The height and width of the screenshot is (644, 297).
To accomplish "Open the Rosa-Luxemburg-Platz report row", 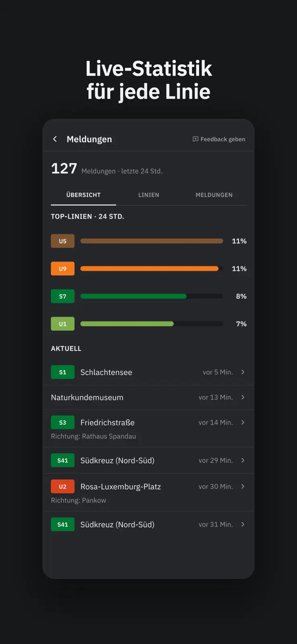I will (x=148, y=493).
